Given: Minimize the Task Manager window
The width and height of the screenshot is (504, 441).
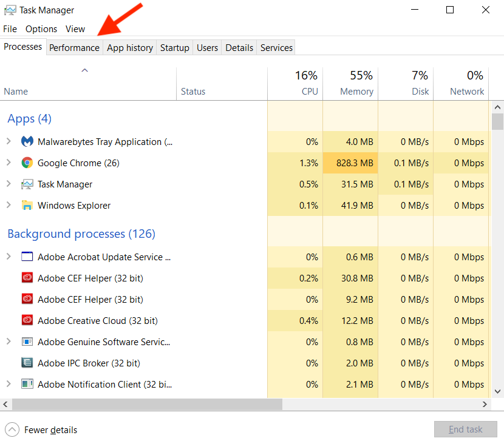Looking at the screenshot, I should (415, 10).
